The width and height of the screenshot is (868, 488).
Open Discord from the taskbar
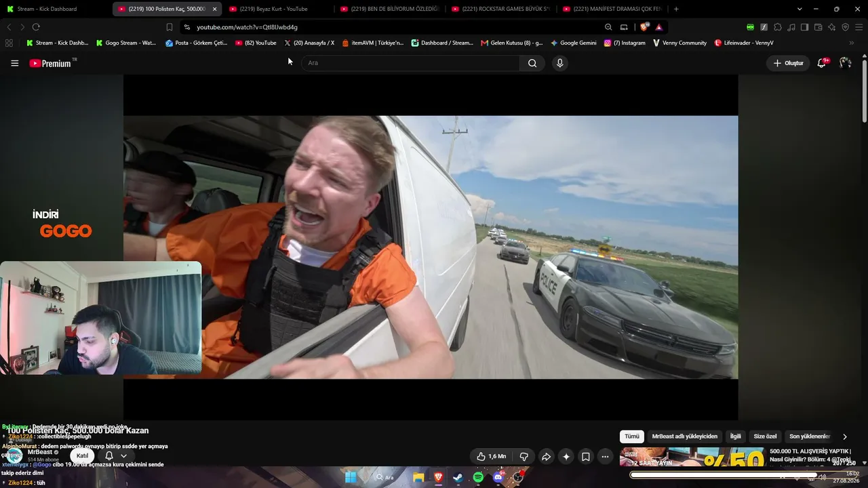coord(498,477)
